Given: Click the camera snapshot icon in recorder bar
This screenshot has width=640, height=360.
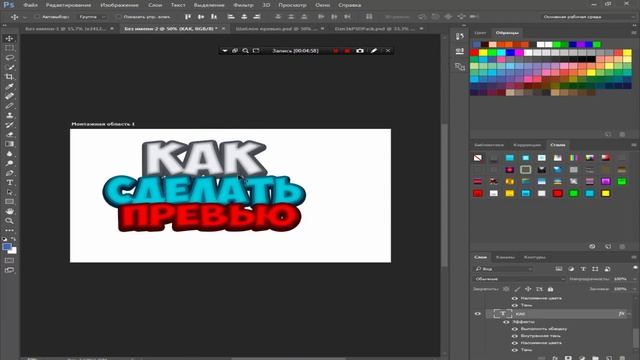Looking at the screenshot, I should (x=360, y=51).
